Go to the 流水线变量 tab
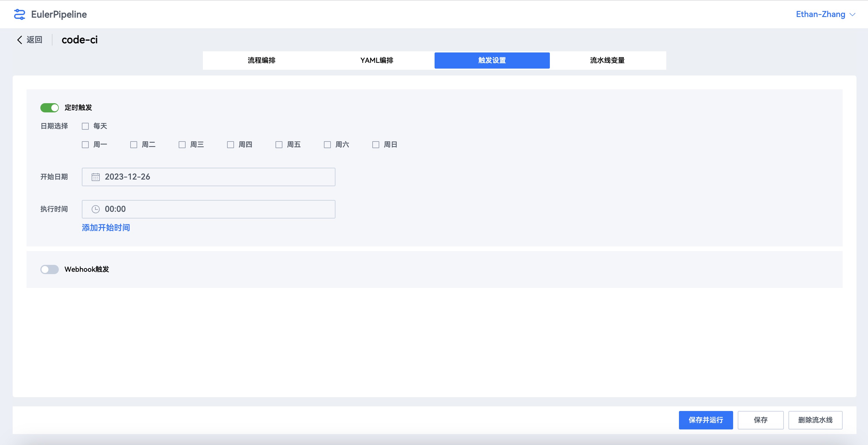The image size is (868, 445). coord(607,60)
